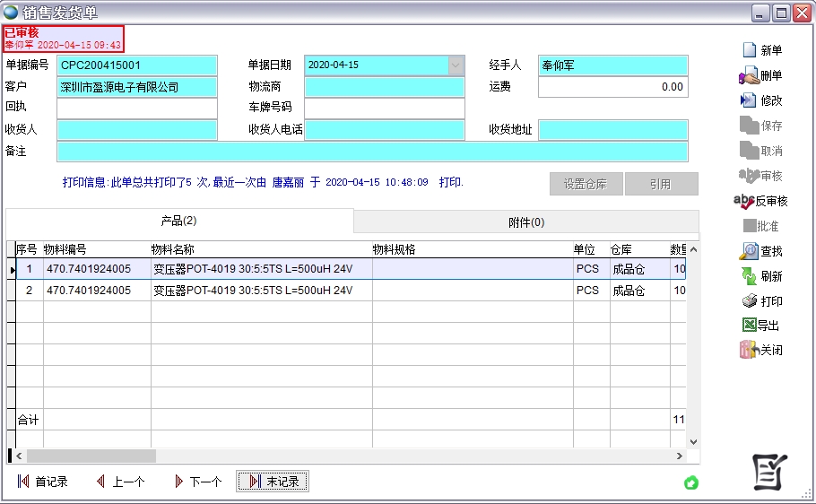Navigate to 下一个 (next) record
The width and height of the screenshot is (816, 504).
(x=197, y=482)
